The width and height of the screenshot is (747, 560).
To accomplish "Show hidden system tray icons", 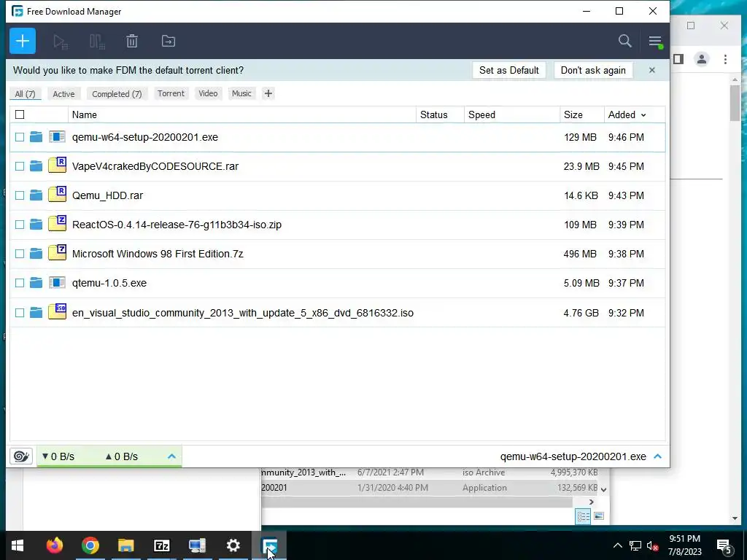I will (x=617, y=545).
